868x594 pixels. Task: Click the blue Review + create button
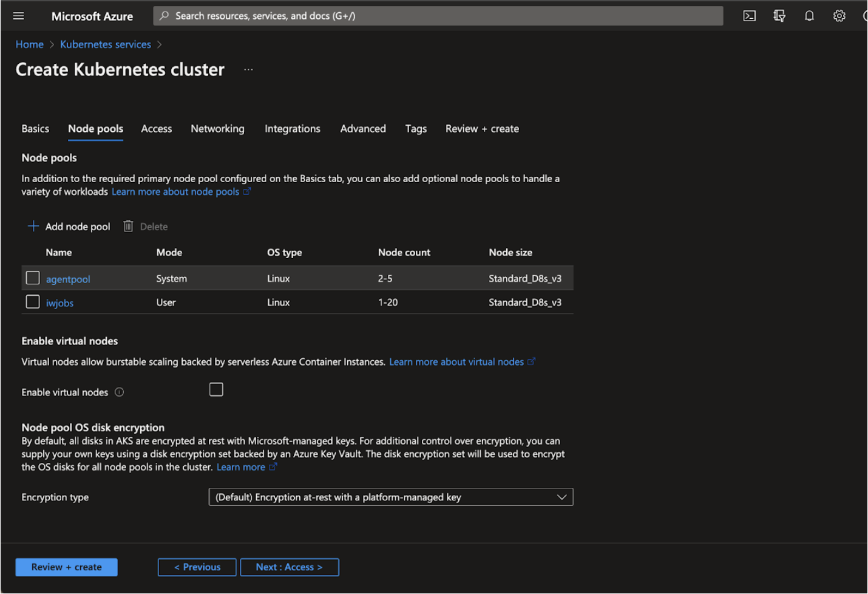67,567
